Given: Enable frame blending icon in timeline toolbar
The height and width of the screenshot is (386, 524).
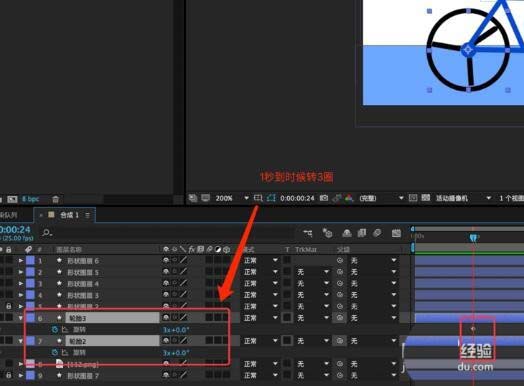Looking at the screenshot, I should pyautogui.click(x=362, y=233).
